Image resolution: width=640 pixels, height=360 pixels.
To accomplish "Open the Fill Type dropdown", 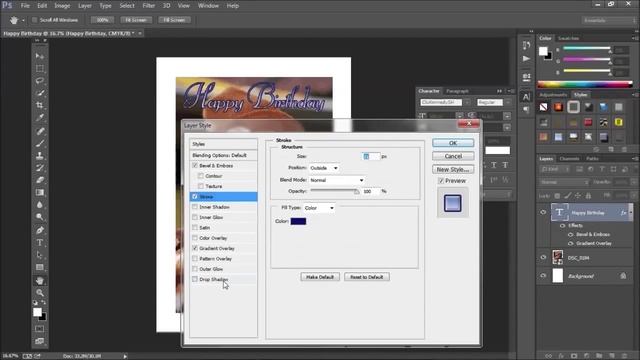I will 319,208.
